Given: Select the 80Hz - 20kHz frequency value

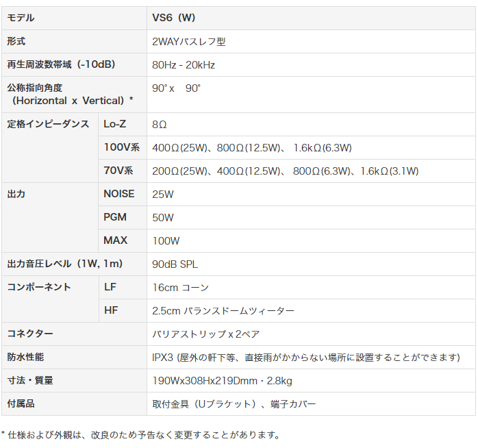Looking at the screenshot, I should click(x=184, y=65).
